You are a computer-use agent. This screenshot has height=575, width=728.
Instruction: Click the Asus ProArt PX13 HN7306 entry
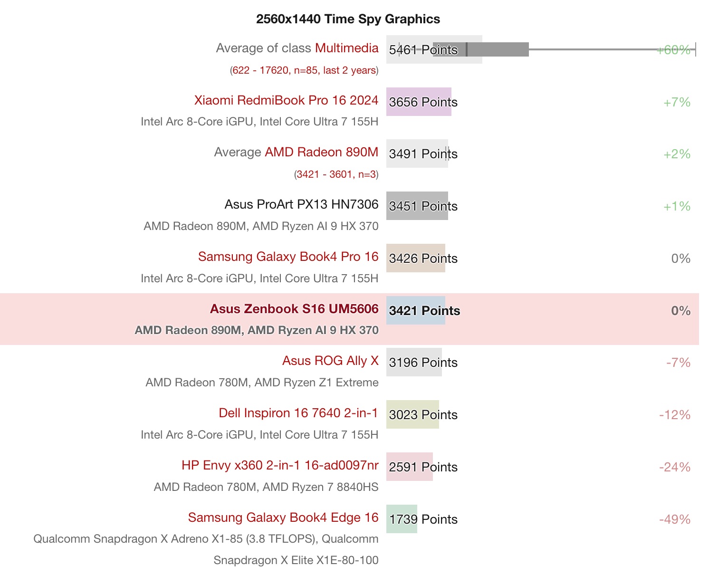click(301, 204)
